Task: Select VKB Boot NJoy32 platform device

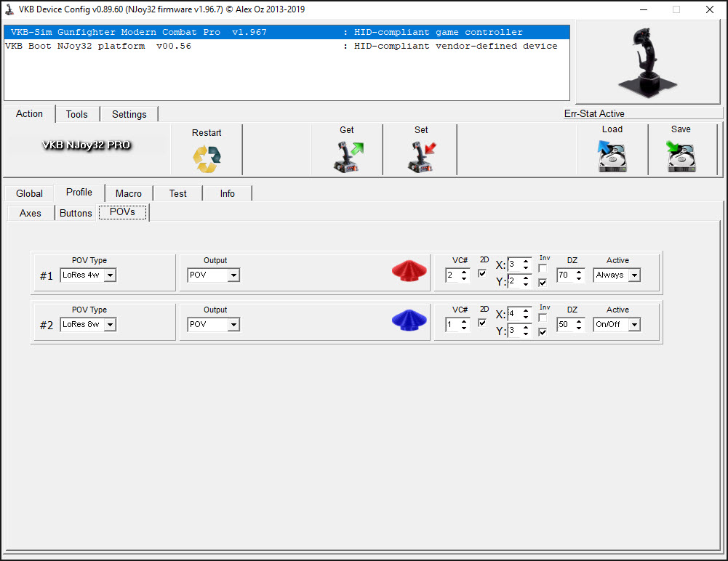Action: point(287,46)
